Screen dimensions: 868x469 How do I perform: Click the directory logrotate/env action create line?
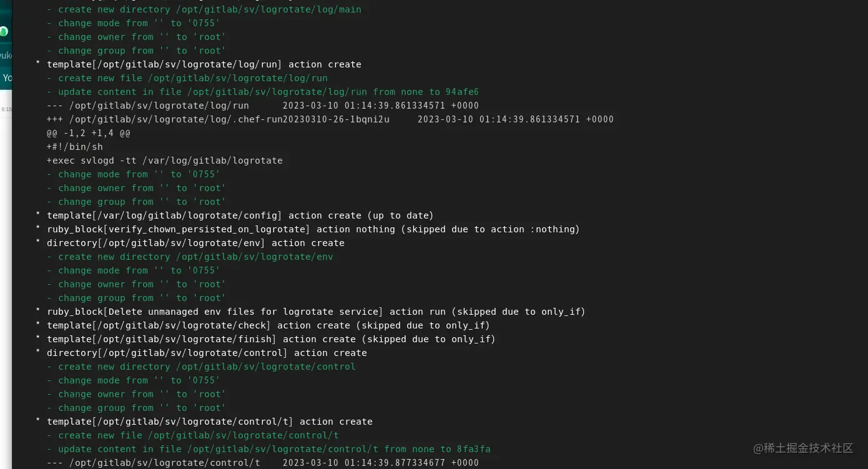[190, 243]
